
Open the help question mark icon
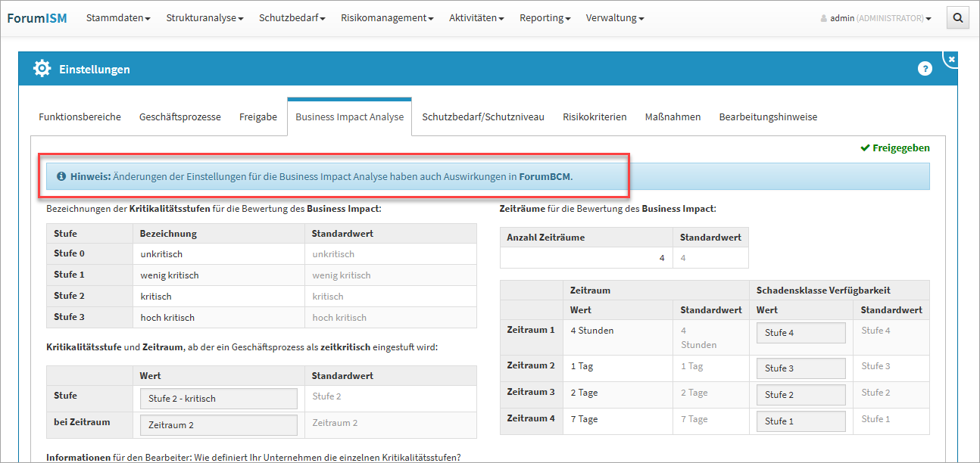925,69
